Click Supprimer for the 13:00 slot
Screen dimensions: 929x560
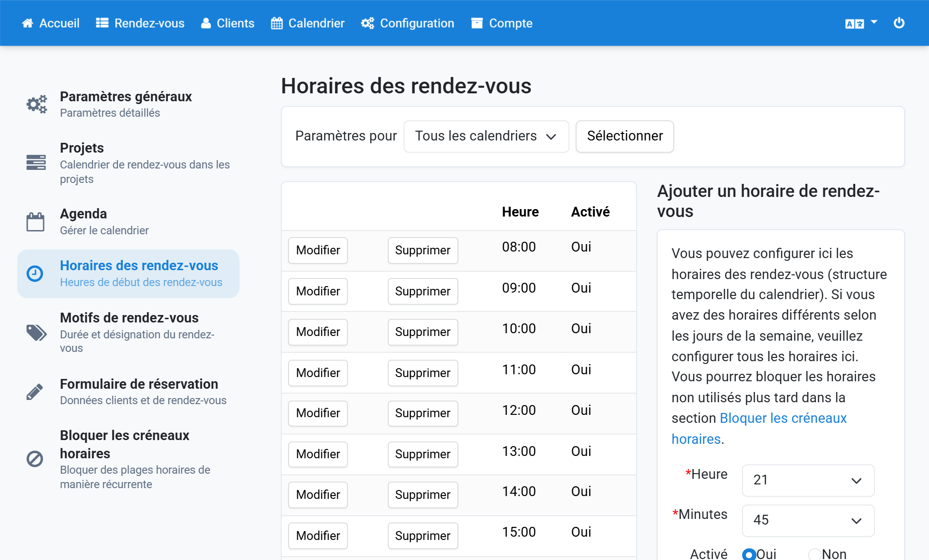click(x=423, y=455)
